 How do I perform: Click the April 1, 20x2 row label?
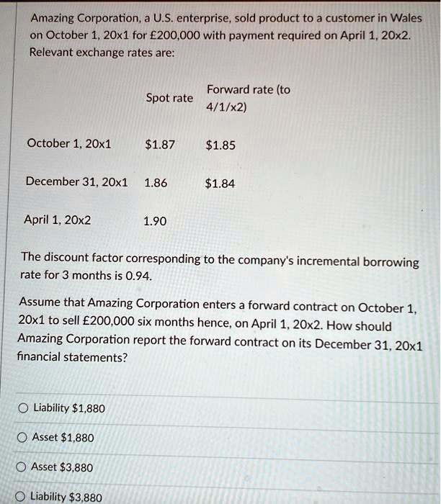point(57,220)
